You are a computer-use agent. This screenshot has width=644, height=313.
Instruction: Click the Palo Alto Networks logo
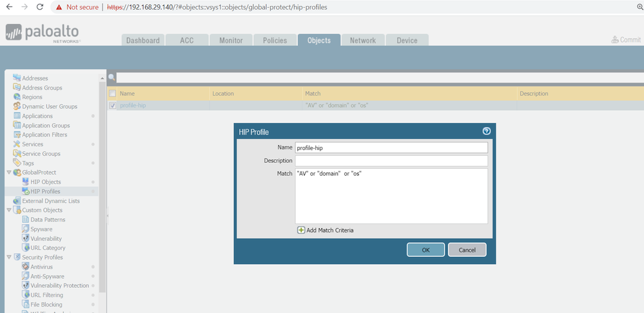(43, 33)
